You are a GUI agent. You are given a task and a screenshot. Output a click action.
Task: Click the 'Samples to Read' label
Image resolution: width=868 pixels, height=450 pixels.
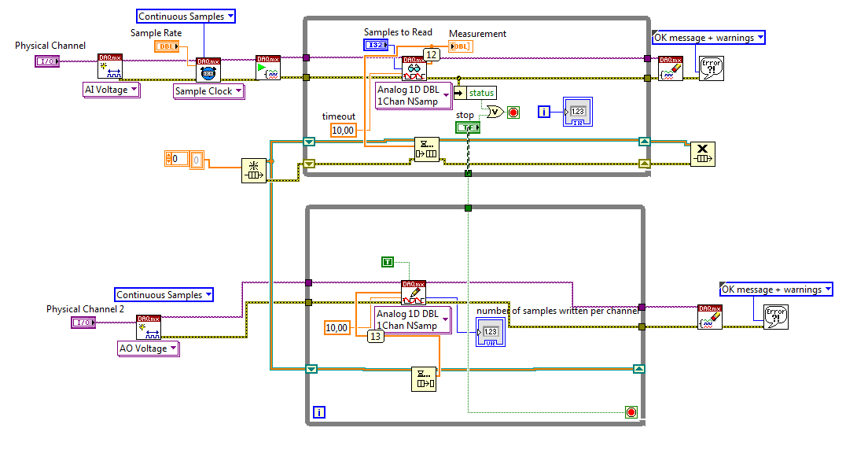coord(398,32)
